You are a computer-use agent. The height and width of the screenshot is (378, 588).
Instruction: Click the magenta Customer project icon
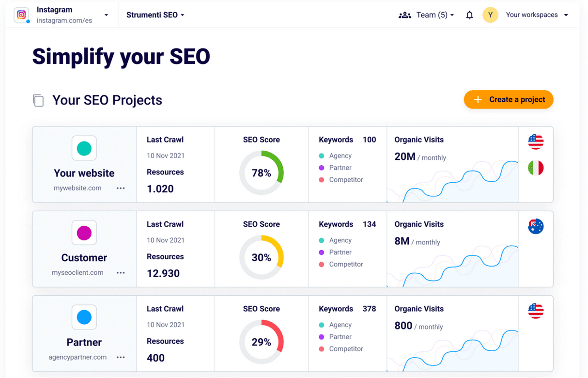tap(84, 233)
